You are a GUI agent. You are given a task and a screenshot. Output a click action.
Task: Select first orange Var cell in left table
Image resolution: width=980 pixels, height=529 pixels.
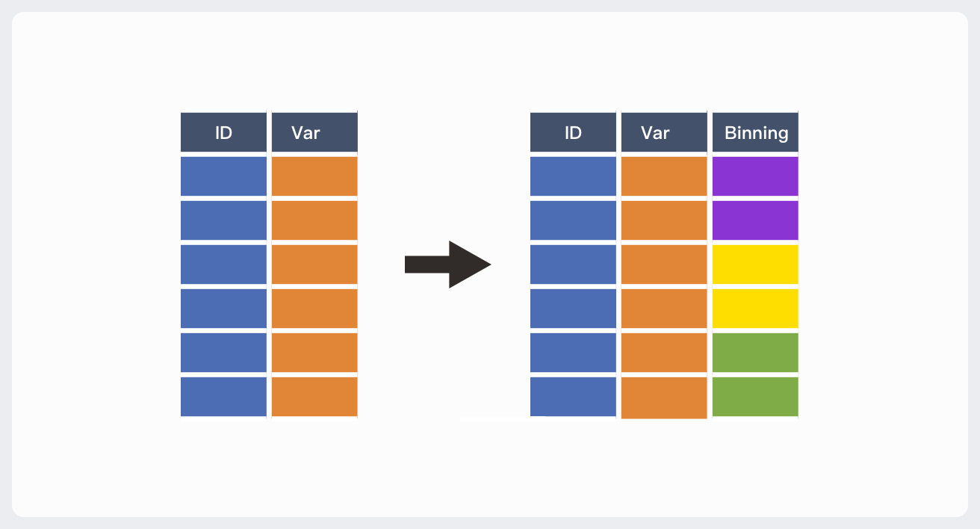point(314,176)
